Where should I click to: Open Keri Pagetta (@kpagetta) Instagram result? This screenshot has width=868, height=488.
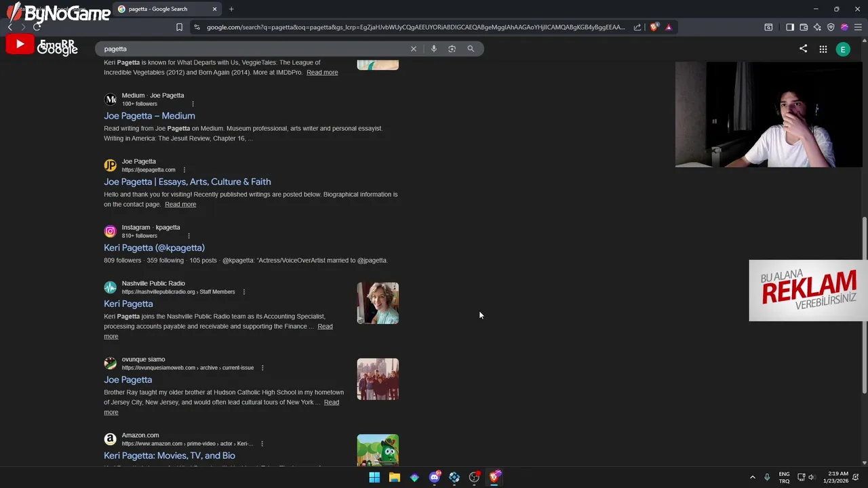pyautogui.click(x=154, y=248)
